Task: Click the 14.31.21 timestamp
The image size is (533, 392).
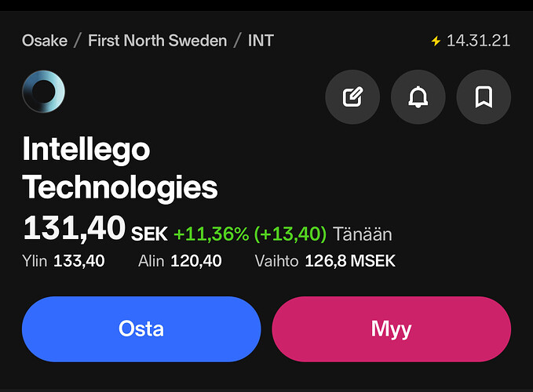Action: 478,40
